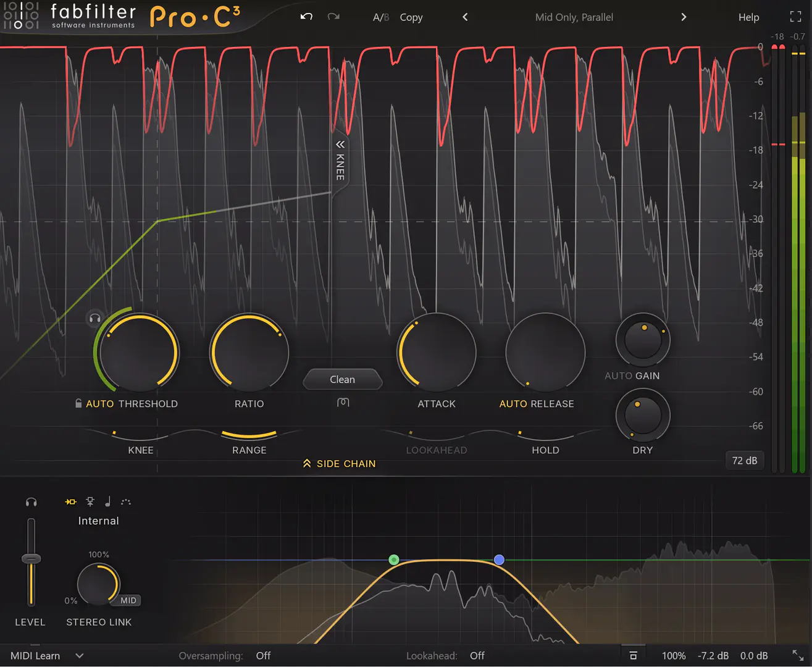The width and height of the screenshot is (812, 667).
Task: Click the Attack knob
Action: tap(437, 353)
